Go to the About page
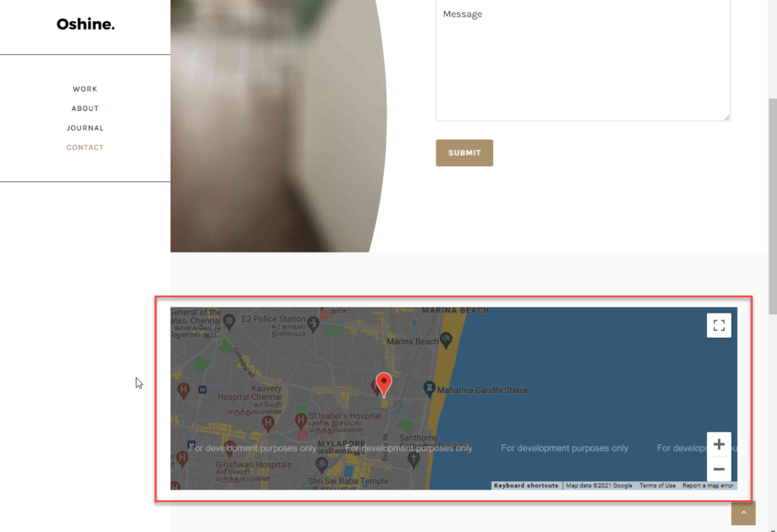 (85, 109)
